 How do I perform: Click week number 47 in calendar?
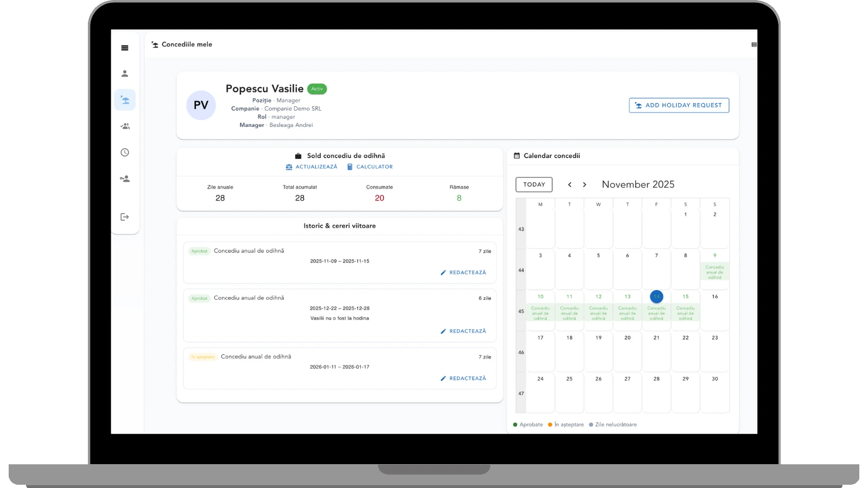click(x=521, y=394)
